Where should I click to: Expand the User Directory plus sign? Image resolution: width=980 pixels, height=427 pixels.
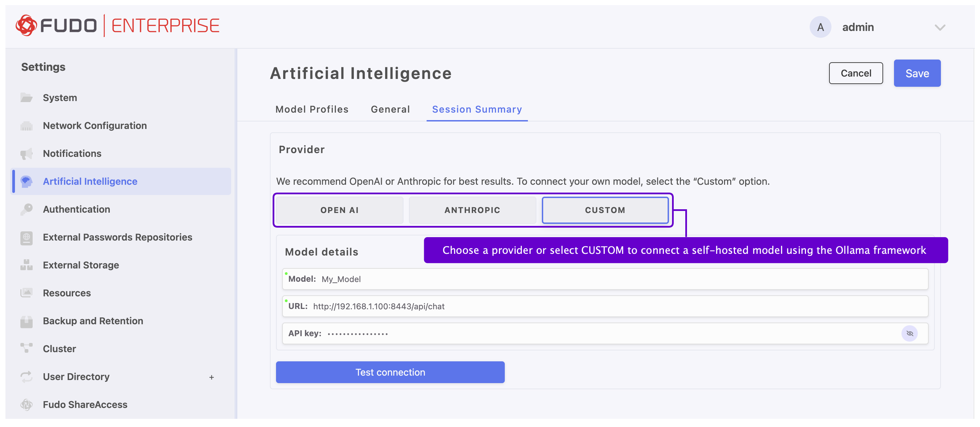pos(211,377)
